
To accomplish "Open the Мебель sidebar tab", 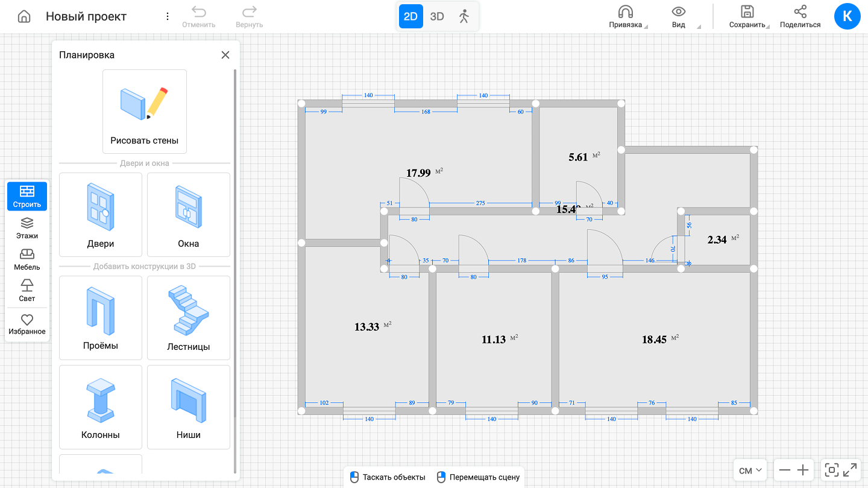I will (x=27, y=260).
